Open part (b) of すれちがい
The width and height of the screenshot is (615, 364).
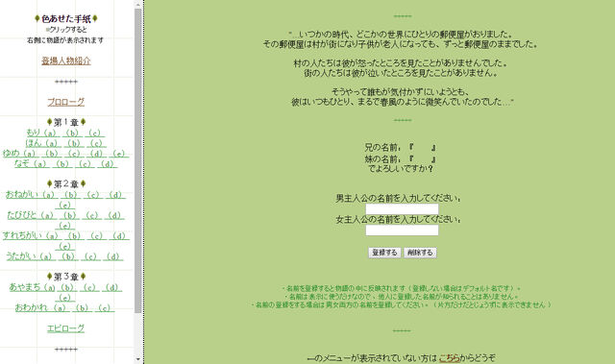(74, 236)
